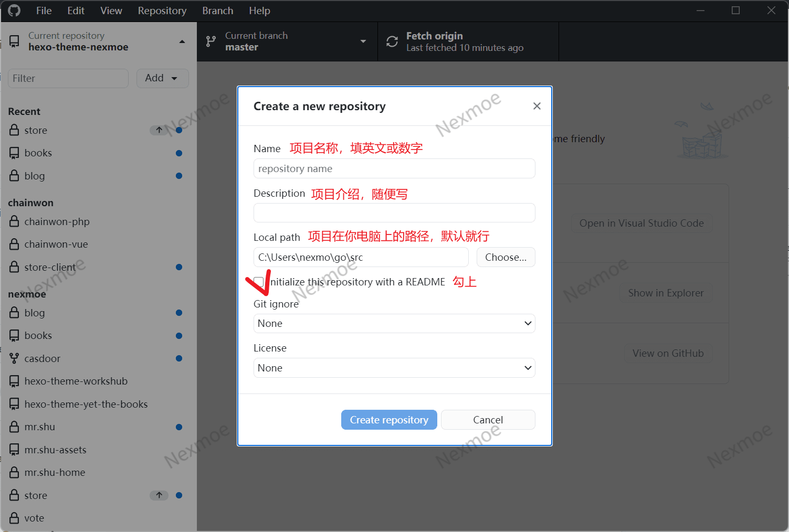Click the Create repository button
Image resolution: width=789 pixels, height=532 pixels.
coord(389,420)
